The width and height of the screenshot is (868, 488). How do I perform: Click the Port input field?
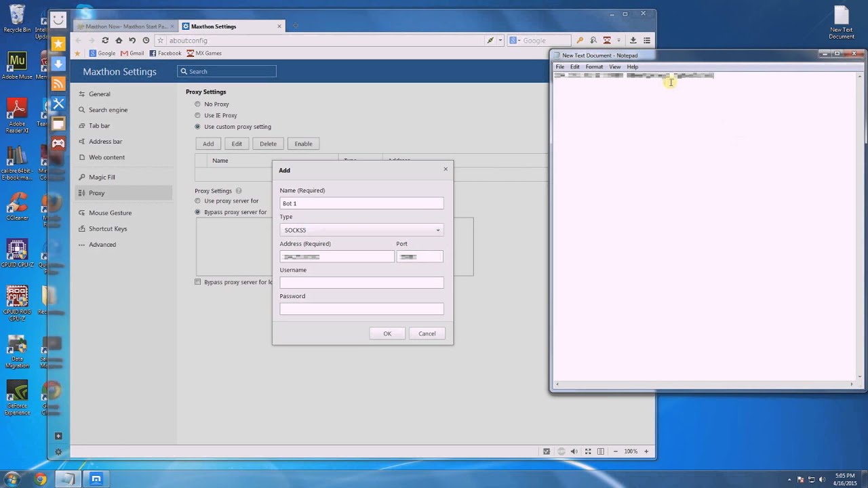(x=420, y=256)
